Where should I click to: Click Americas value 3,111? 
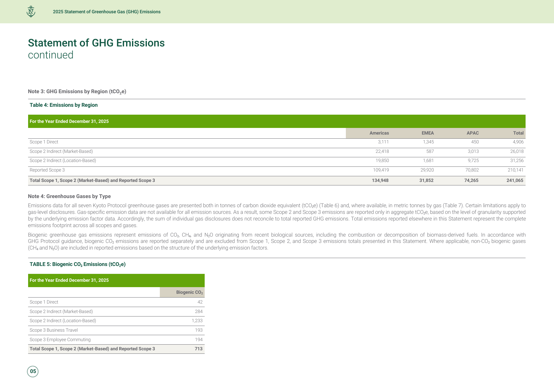(x=383, y=142)
